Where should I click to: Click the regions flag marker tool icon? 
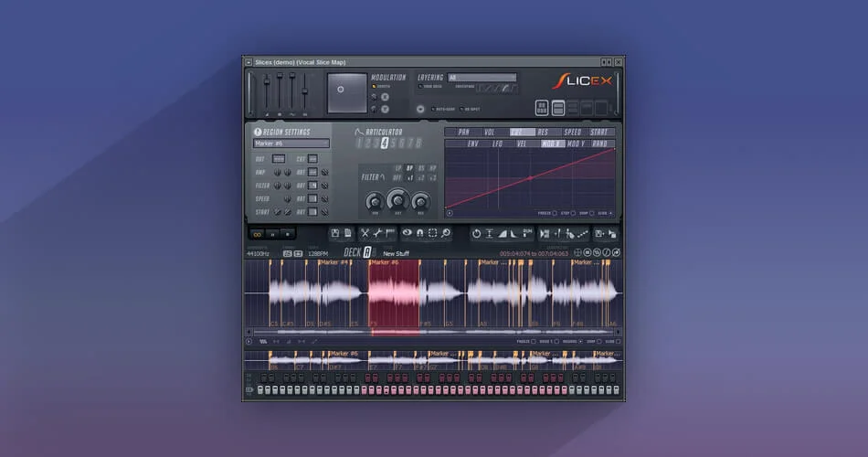coord(390,233)
